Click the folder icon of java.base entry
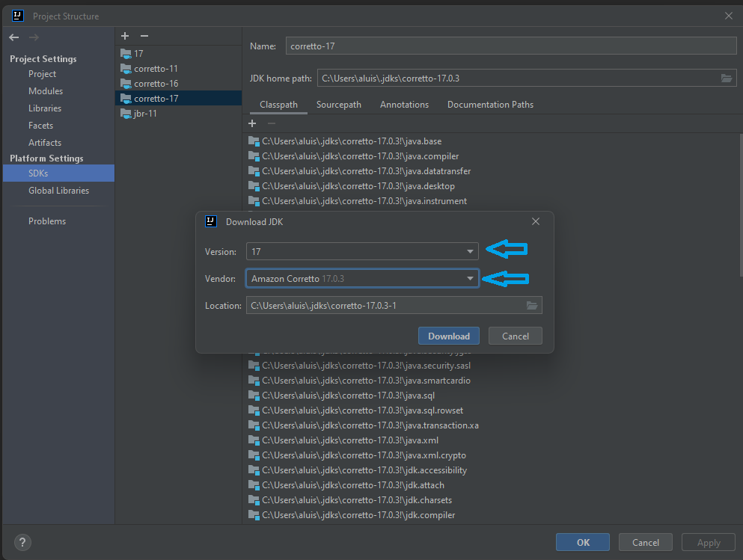743x560 pixels. tap(254, 141)
